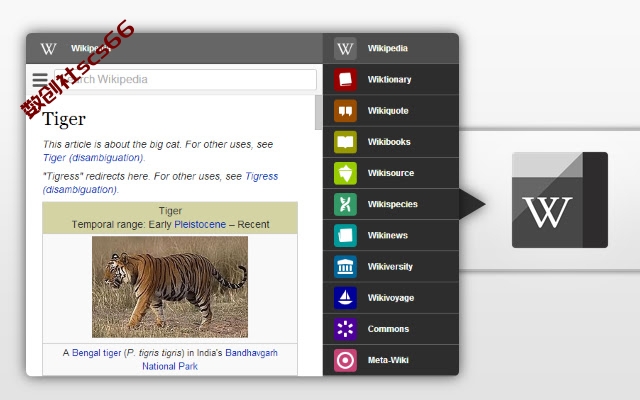Select the orange Wikiquote icon
The height and width of the screenshot is (400, 640).
[345, 111]
